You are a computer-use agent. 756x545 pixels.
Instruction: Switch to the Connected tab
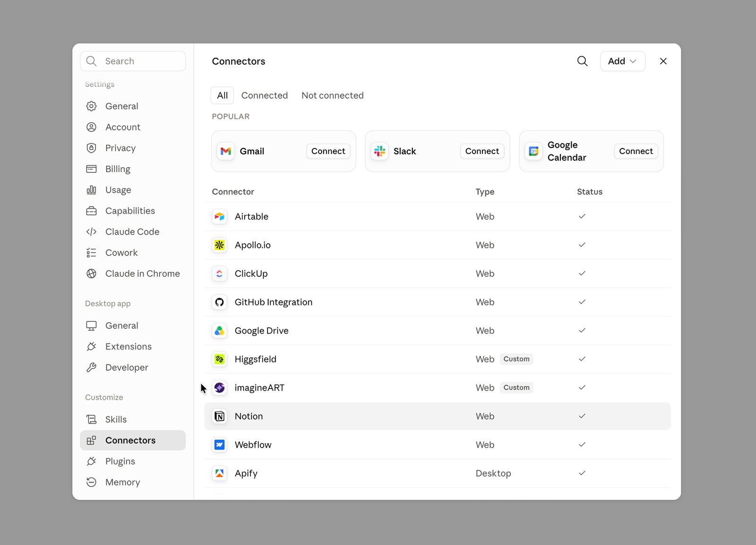click(x=265, y=95)
